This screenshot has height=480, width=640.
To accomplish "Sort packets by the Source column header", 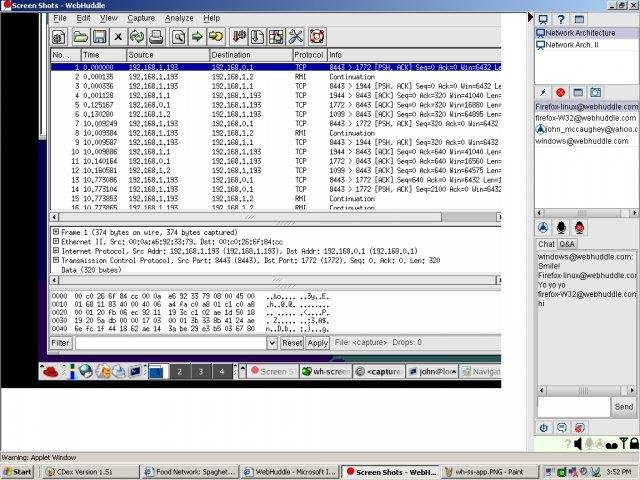I will click(x=168, y=55).
